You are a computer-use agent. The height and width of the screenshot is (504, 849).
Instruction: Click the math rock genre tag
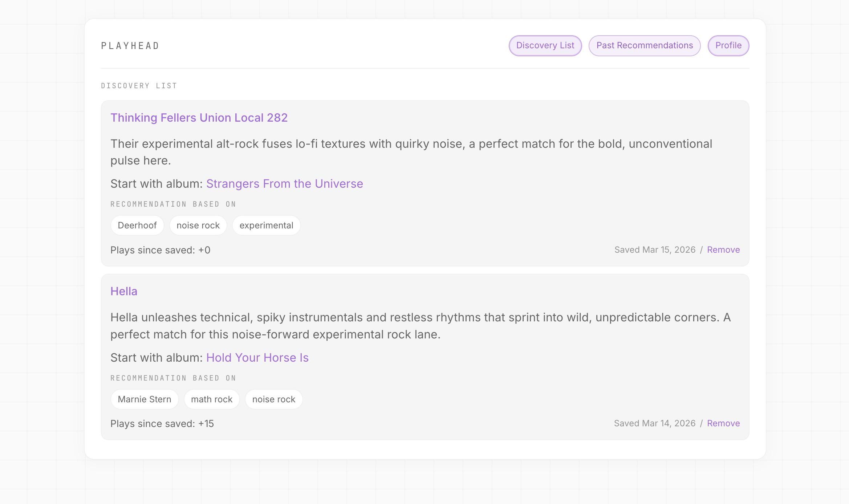pos(211,399)
